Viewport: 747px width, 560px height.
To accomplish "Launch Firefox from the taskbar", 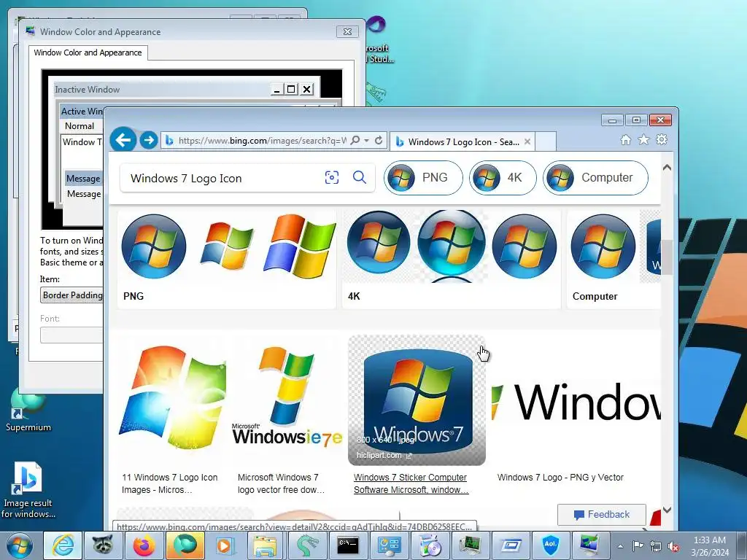I will point(144,545).
